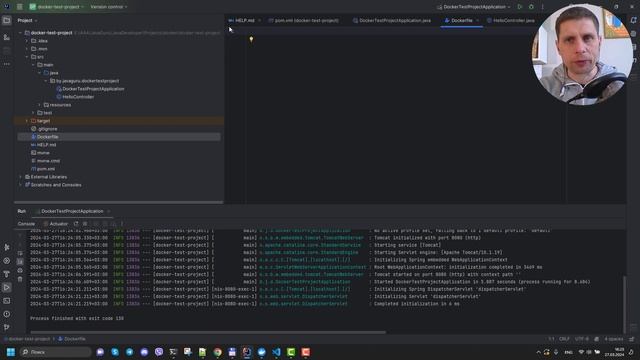Screen dimensions: 640x360
Task: Open the main hamburger menu
Action: (x=19, y=7)
